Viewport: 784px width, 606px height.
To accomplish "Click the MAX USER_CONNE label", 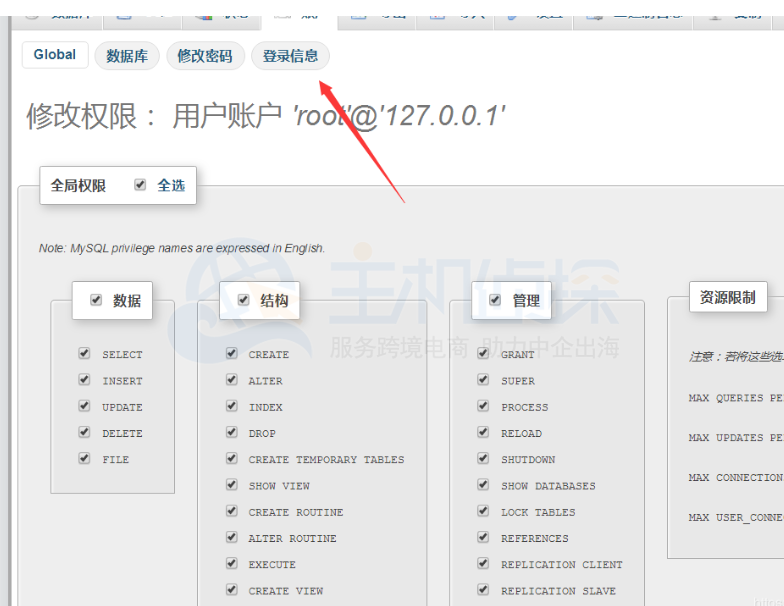I will click(x=736, y=518).
